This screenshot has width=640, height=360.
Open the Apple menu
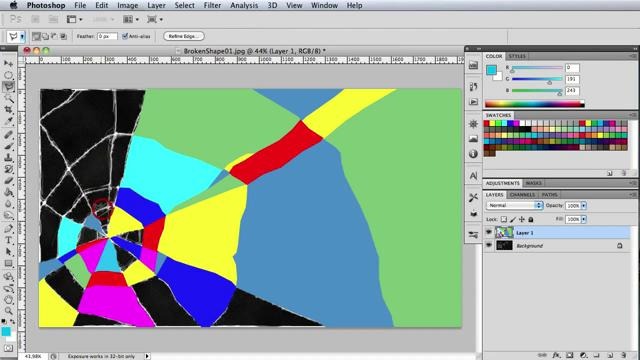pyautogui.click(x=14, y=5)
